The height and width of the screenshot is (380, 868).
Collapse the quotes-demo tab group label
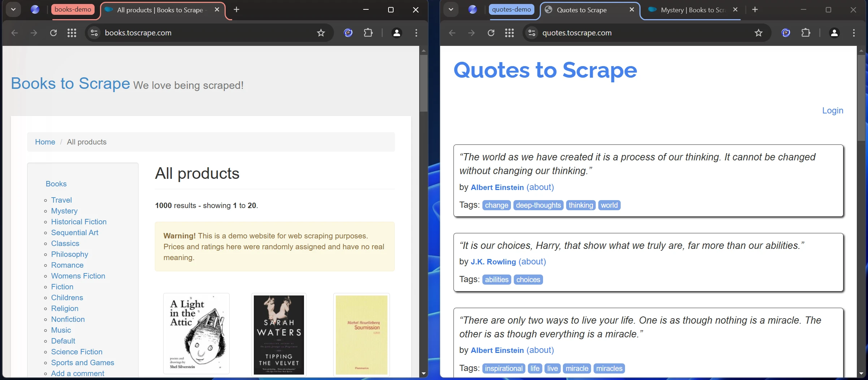[x=511, y=9]
